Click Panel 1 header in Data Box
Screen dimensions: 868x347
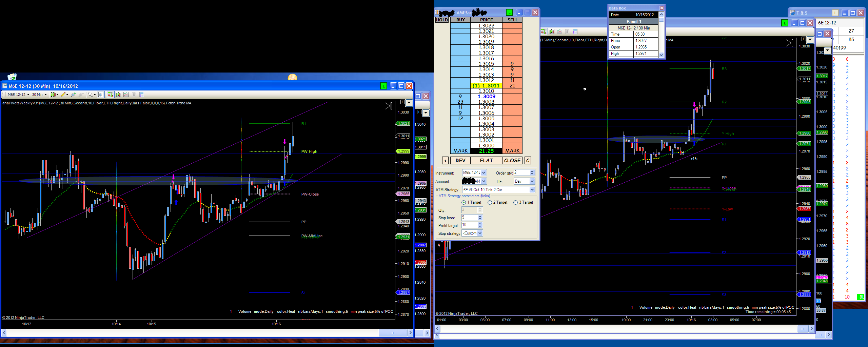[634, 21]
